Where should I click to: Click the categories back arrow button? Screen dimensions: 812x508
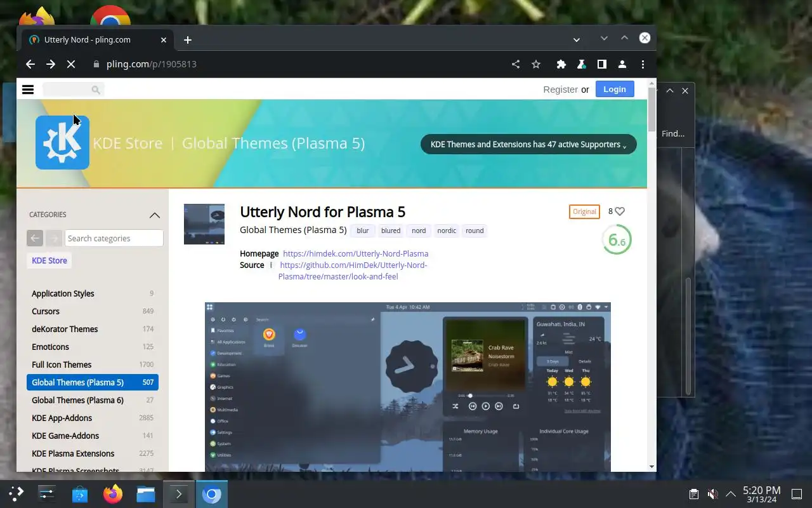coord(35,238)
